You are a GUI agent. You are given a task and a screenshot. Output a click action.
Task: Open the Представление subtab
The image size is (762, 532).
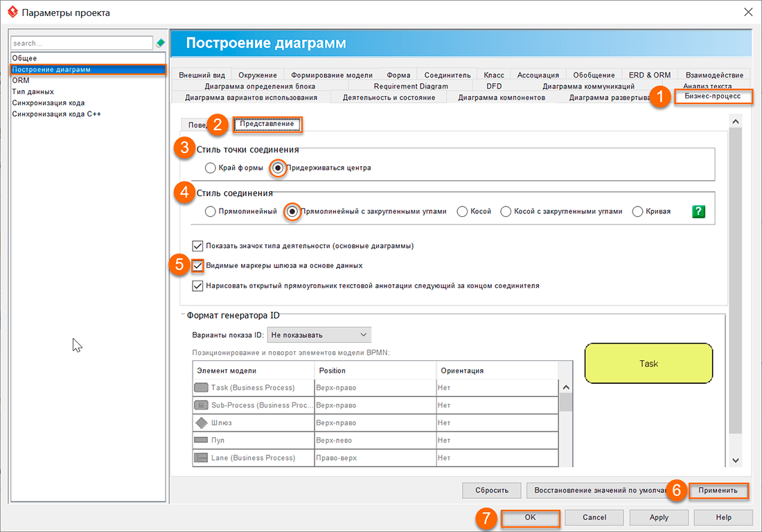point(267,124)
